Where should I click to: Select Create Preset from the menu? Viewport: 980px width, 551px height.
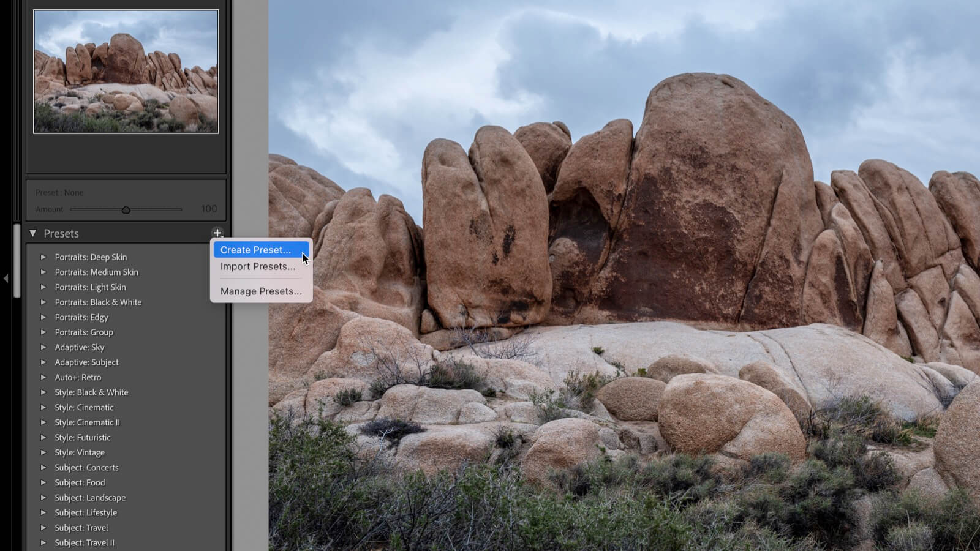(x=255, y=250)
